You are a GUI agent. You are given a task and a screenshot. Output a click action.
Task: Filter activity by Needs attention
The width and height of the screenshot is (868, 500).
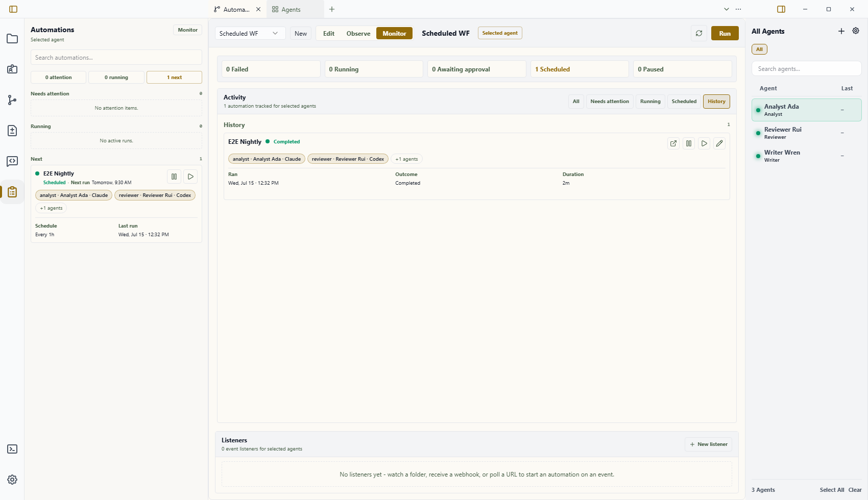[x=610, y=102]
